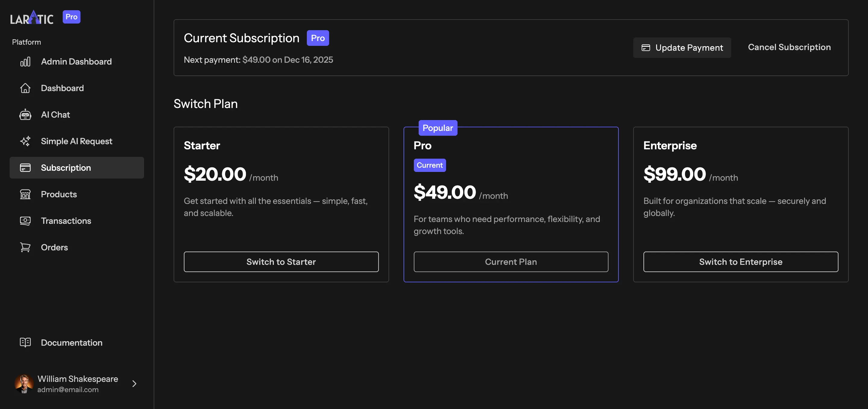Click Cancel Subscription

click(x=789, y=47)
